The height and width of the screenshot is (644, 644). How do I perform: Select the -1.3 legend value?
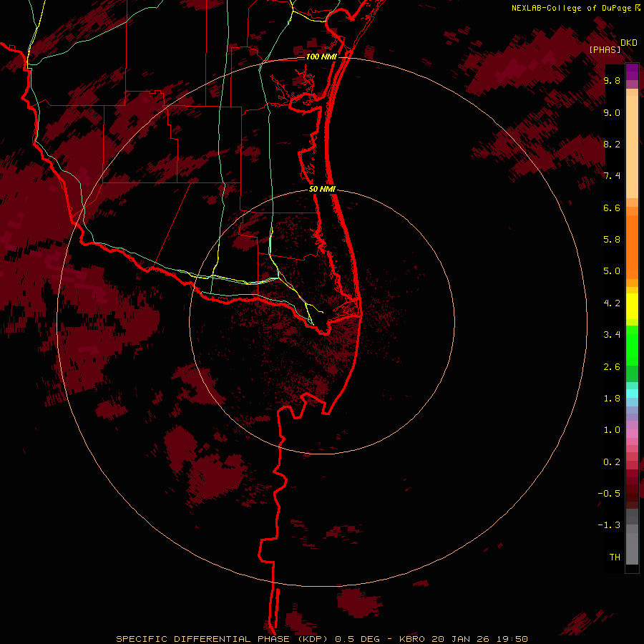[609, 525]
